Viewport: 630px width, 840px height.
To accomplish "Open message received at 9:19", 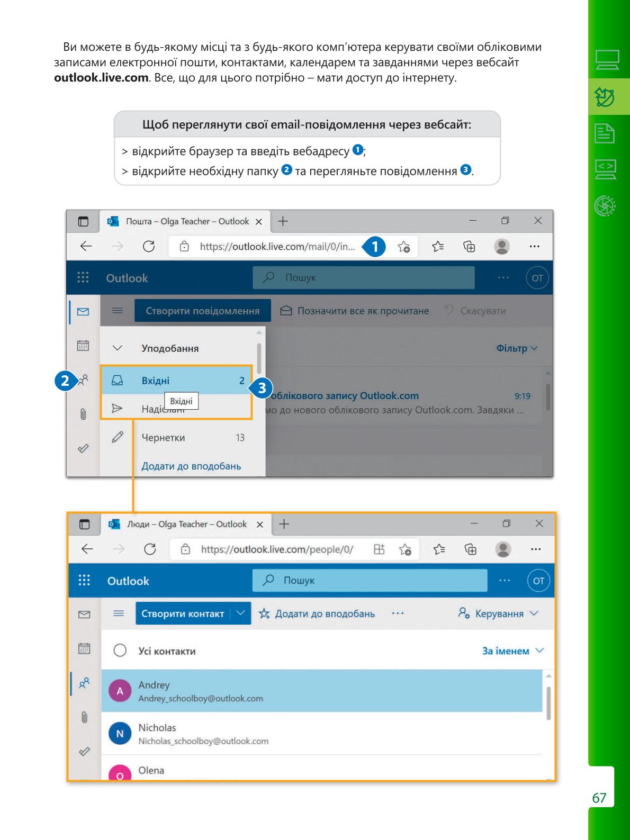I will [403, 403].
